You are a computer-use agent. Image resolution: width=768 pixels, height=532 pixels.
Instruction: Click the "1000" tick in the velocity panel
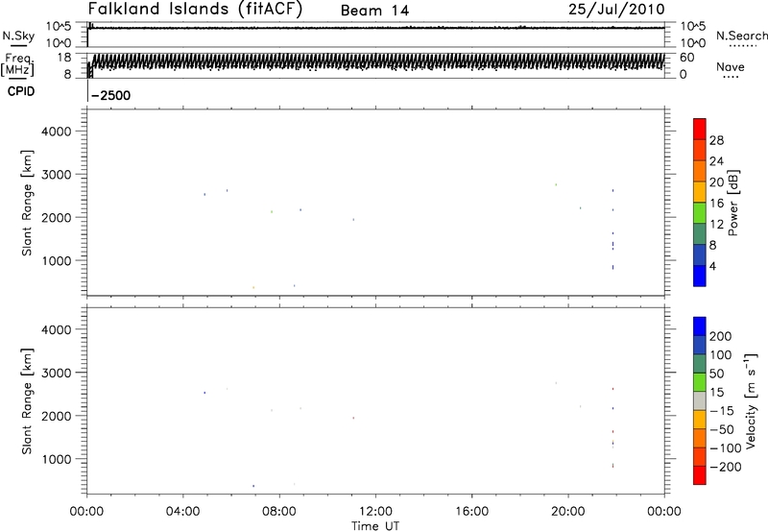coord(57,459)
